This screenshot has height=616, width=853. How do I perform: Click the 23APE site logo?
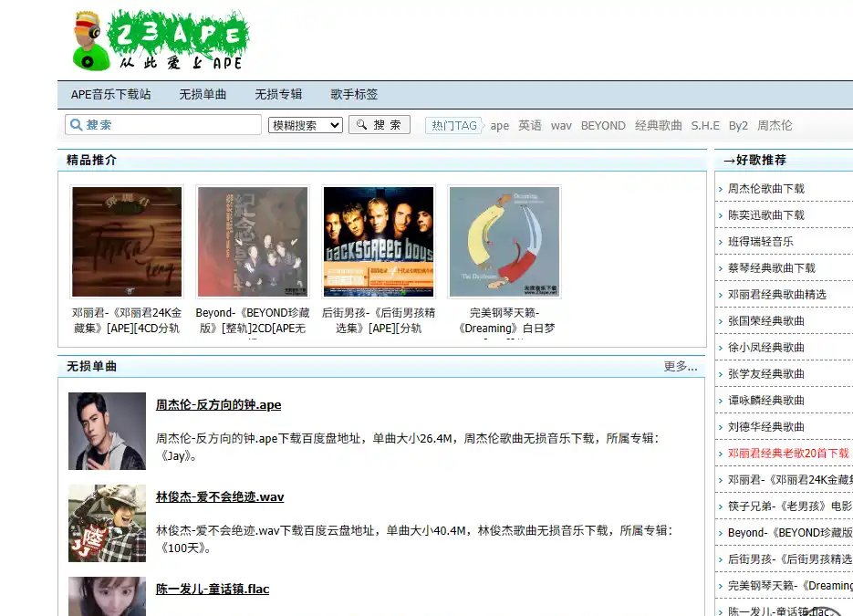pos(161,41)
